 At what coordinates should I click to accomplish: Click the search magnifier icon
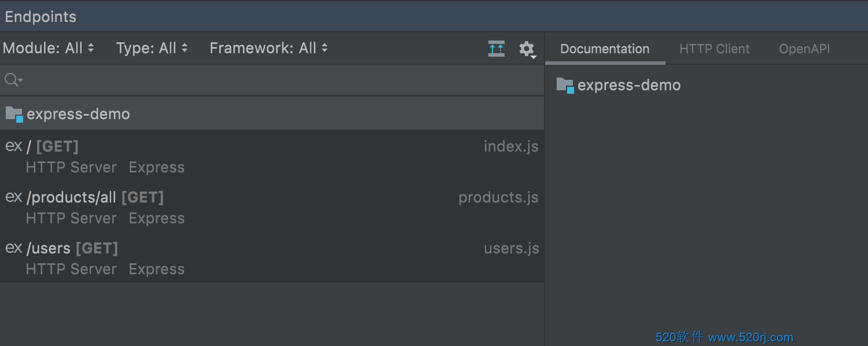click(x=13, y=80)
